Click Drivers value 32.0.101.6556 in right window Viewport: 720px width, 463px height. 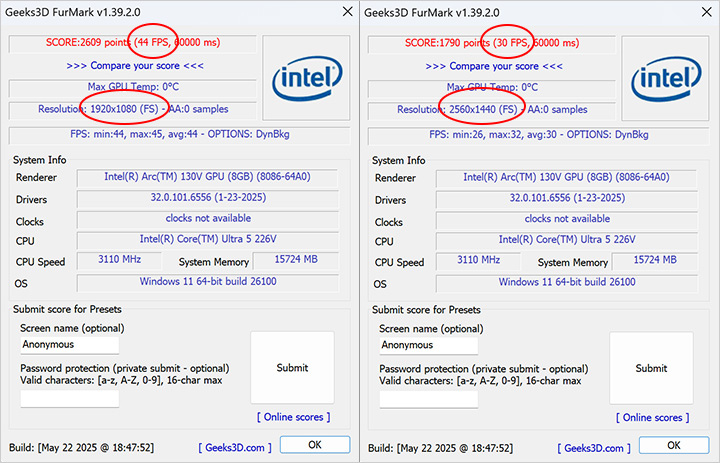[x=567, y=198]
